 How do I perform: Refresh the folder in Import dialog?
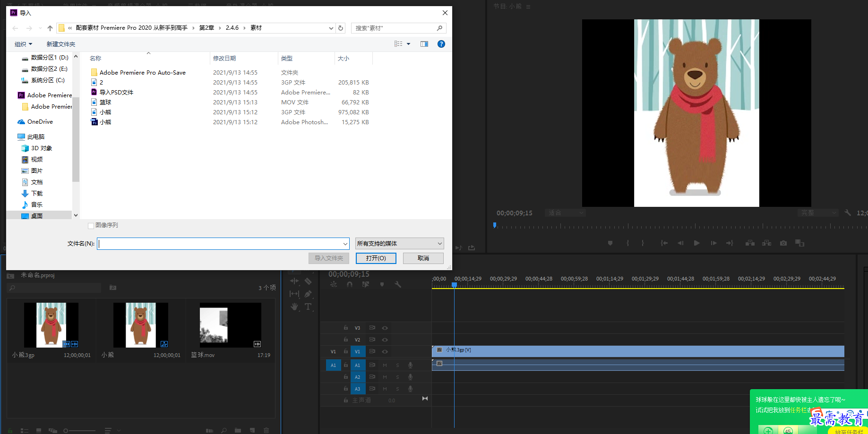341,28
